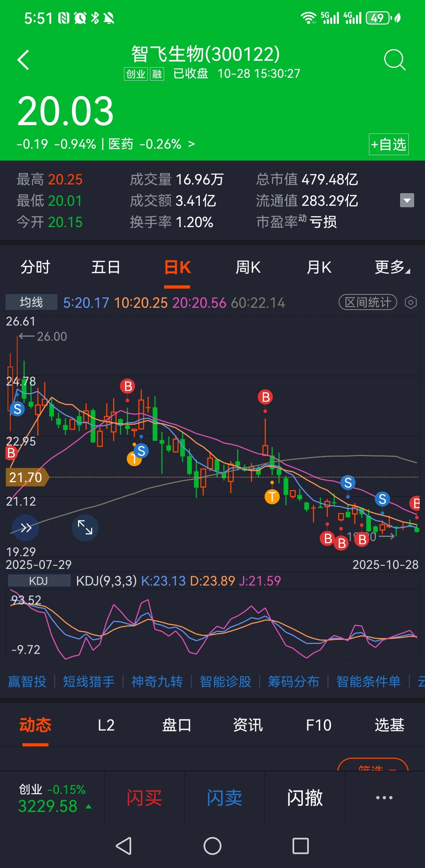Add stock via +自选 button
The width and height of the screenshot is (425, 868).
pyautogui.click(x=388, y=144)
